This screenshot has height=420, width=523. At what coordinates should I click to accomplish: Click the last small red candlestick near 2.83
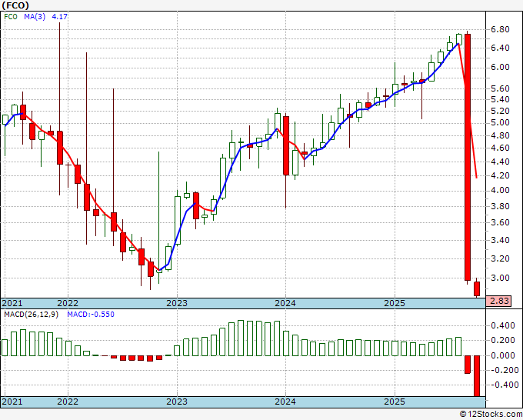pos(477,289)
